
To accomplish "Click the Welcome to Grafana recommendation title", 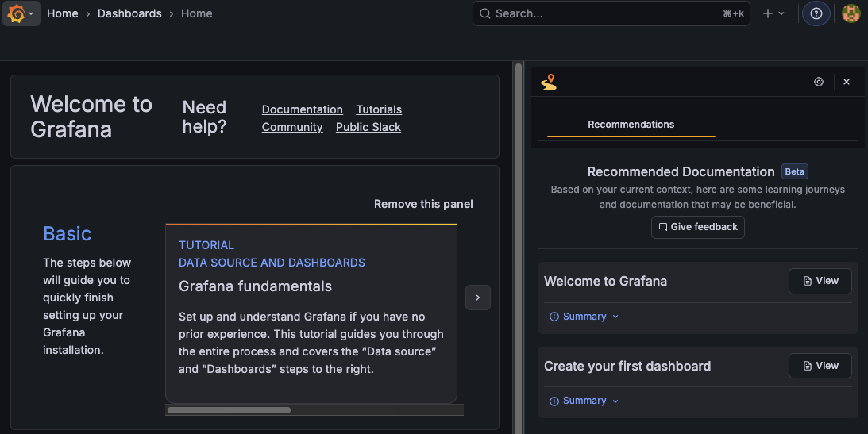I will click(605, 281).
